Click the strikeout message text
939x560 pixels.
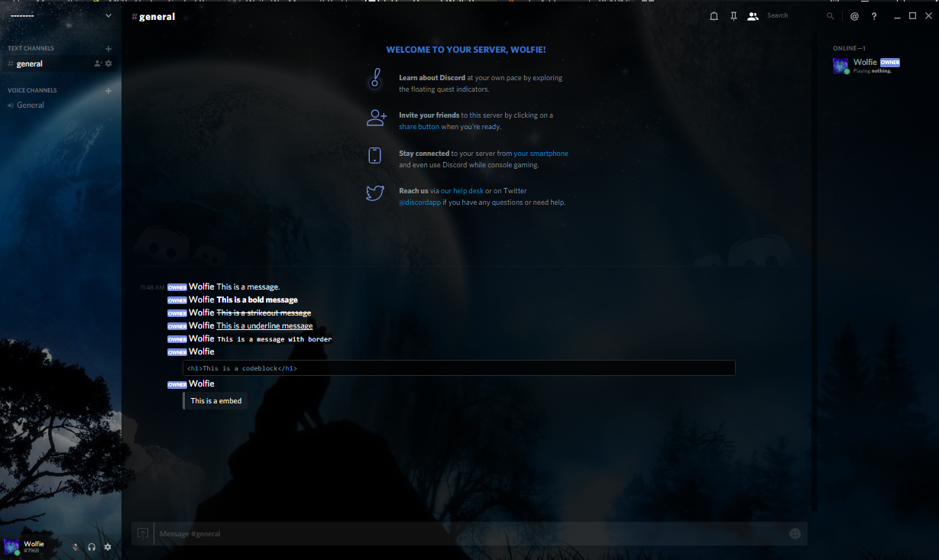264,313
